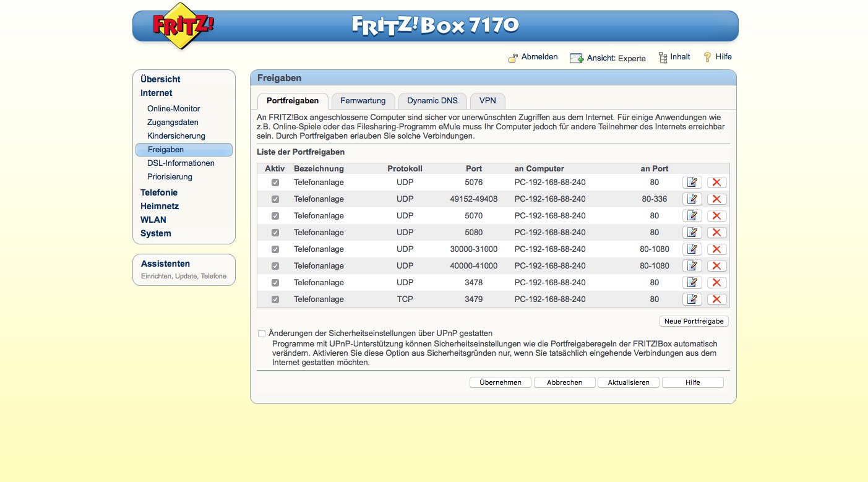
Task: Click the TCP protocol cell
Action: click(x=405, y=299)
